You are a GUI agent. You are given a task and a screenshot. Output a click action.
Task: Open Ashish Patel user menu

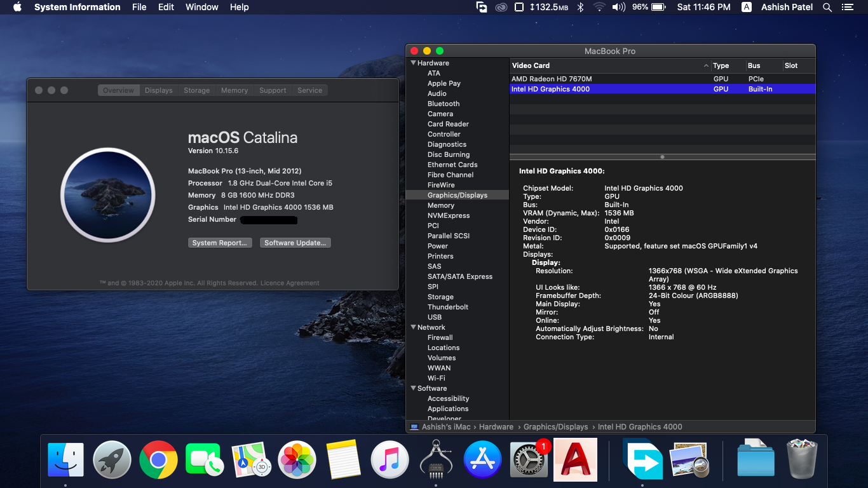pyautogui.click(x=787, y=7)
